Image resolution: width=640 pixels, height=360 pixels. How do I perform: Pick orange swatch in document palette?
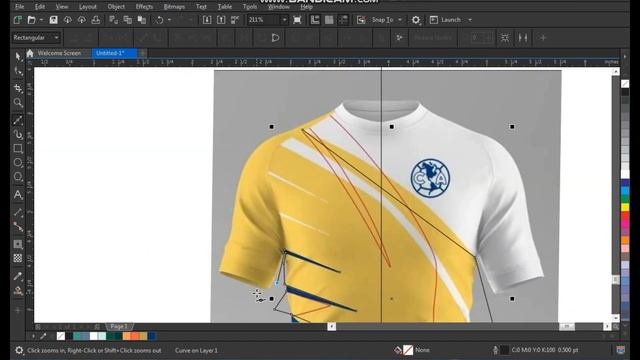coord(127,336)
